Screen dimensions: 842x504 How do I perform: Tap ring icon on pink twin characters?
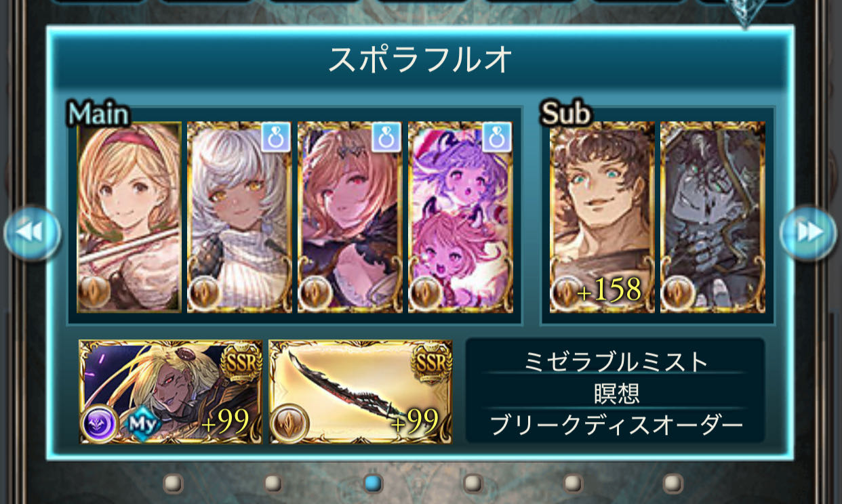pyautogui.click(x=497, y=137)
